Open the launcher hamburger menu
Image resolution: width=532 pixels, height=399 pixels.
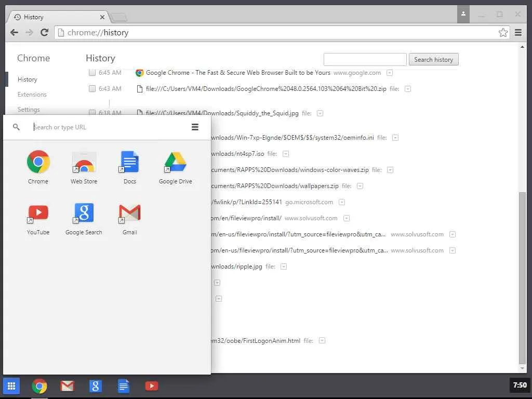click(x=195, y=127)
